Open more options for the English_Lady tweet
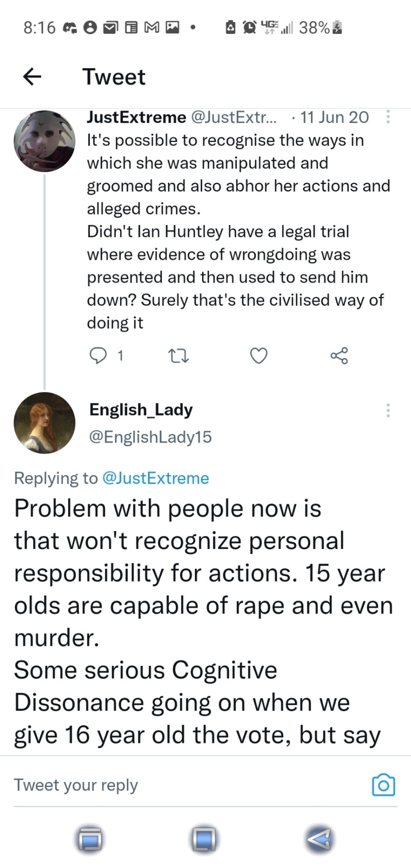Image resolution: width=411 pixels, height=868 pixels. point(388,410)
